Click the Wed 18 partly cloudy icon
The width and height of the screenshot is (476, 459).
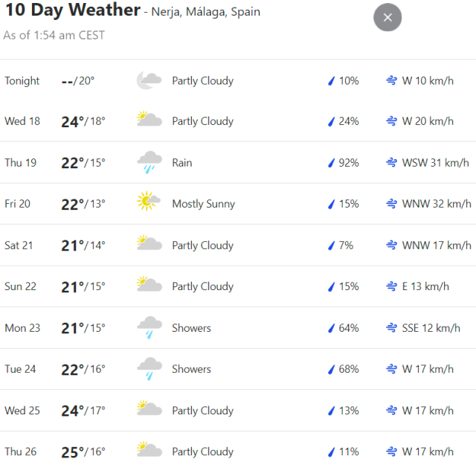click(x=149, y=121)
